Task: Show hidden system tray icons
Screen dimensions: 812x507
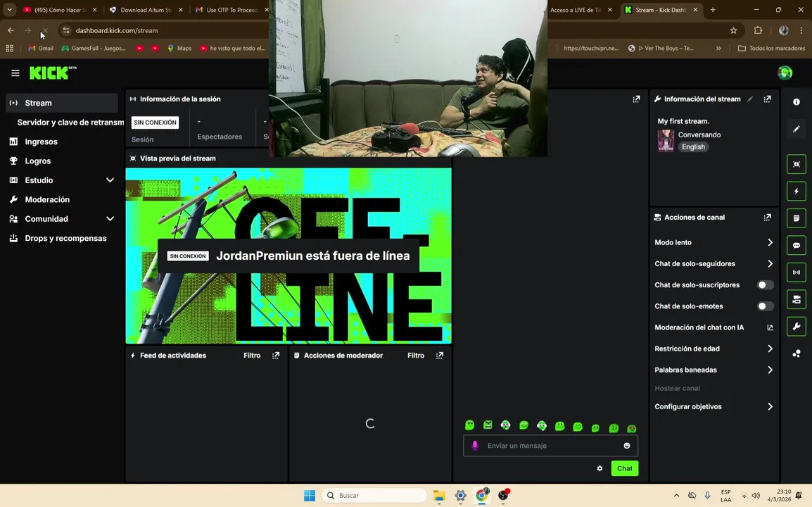Action: tap(676, 496)
